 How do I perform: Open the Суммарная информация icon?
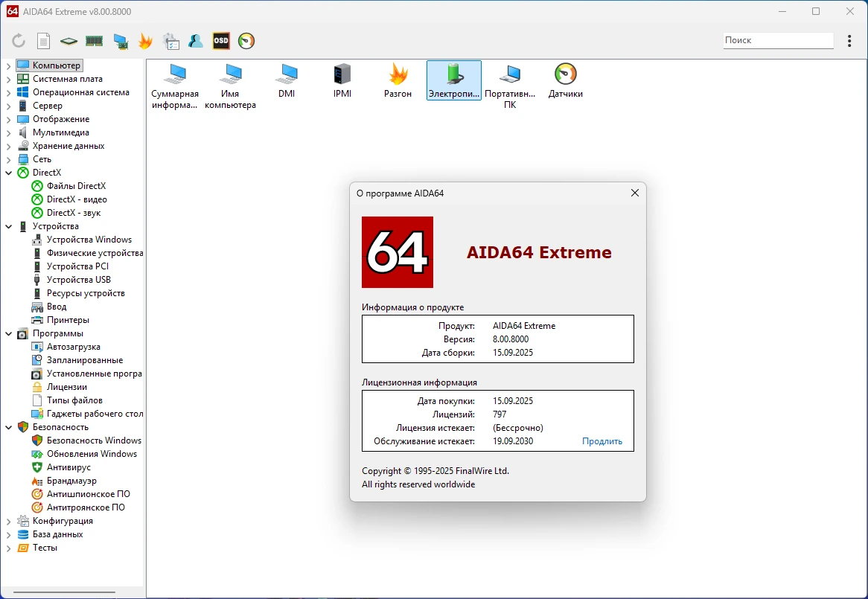(x=175, y=86)
